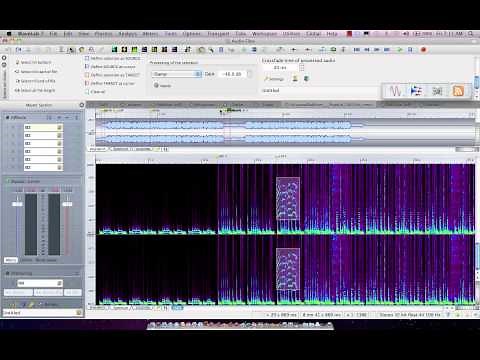Open the File menu
This screenshot has width=480, height=360.
[x=53, y=34]
